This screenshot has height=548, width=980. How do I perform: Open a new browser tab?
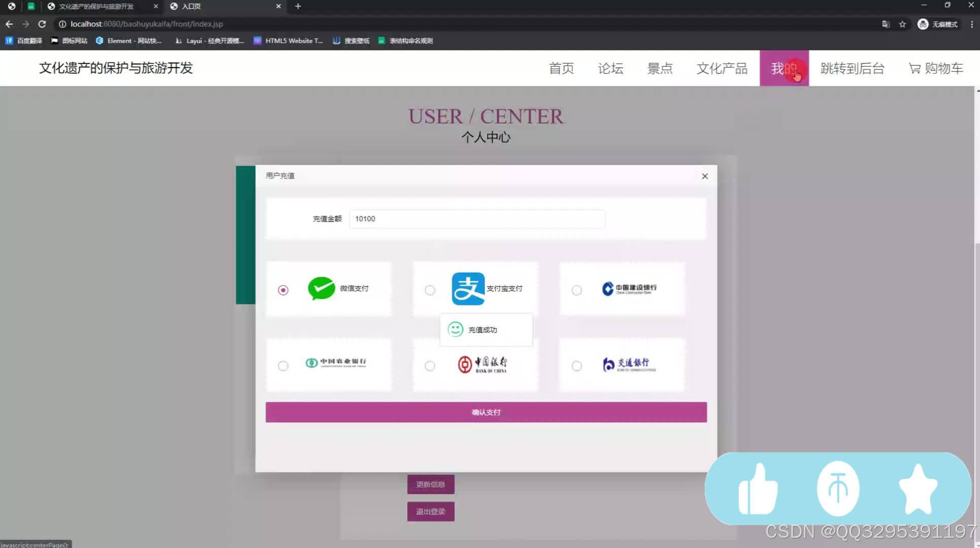[x=298, y=6]
